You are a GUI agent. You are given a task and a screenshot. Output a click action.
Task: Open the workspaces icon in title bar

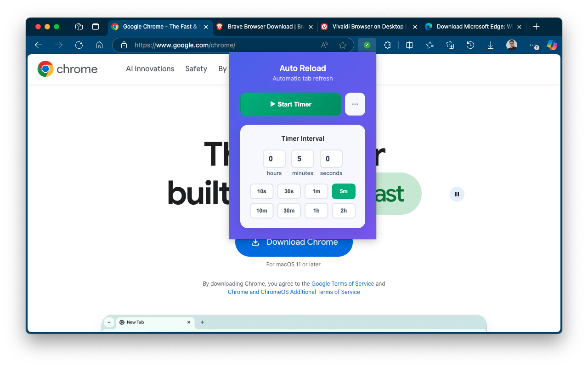(x=79, y=27)
